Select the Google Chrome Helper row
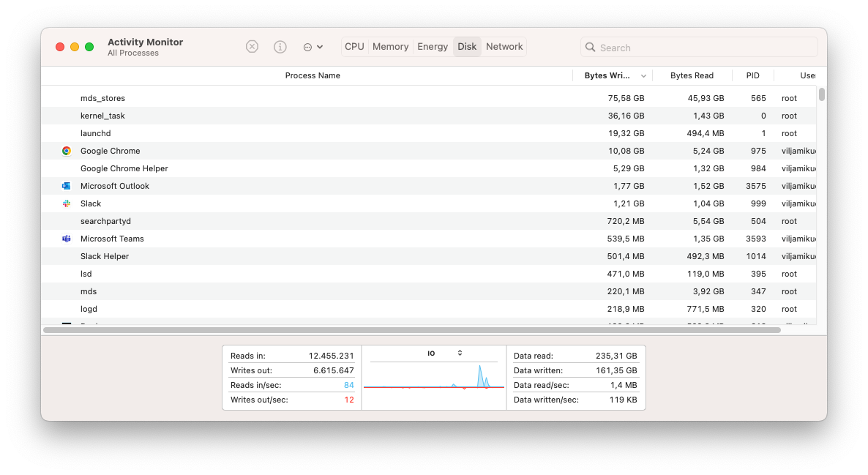868x475 pixels. pos(429,168)
